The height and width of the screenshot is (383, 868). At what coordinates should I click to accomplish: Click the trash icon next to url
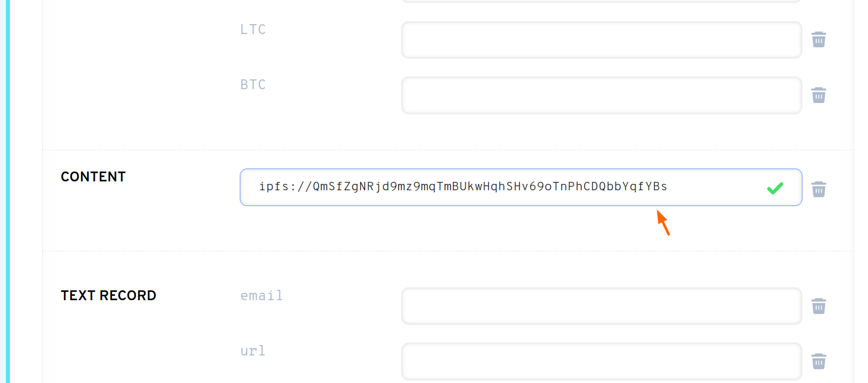819,361
